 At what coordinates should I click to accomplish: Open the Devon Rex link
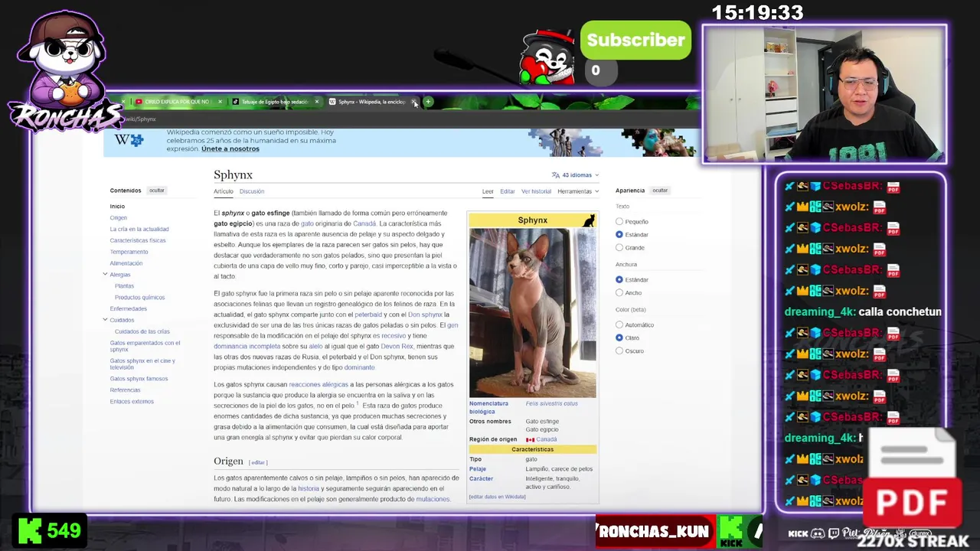click(x=397, y=347)
